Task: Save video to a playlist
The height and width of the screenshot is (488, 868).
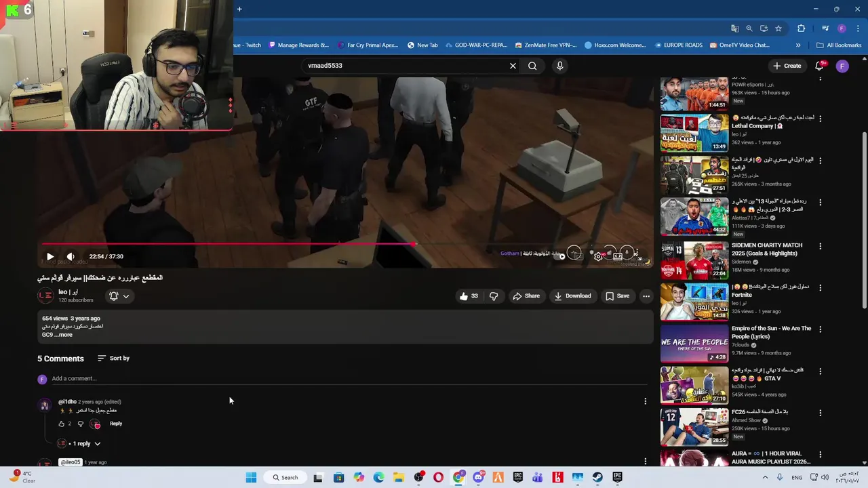Action: pos(617,296)
